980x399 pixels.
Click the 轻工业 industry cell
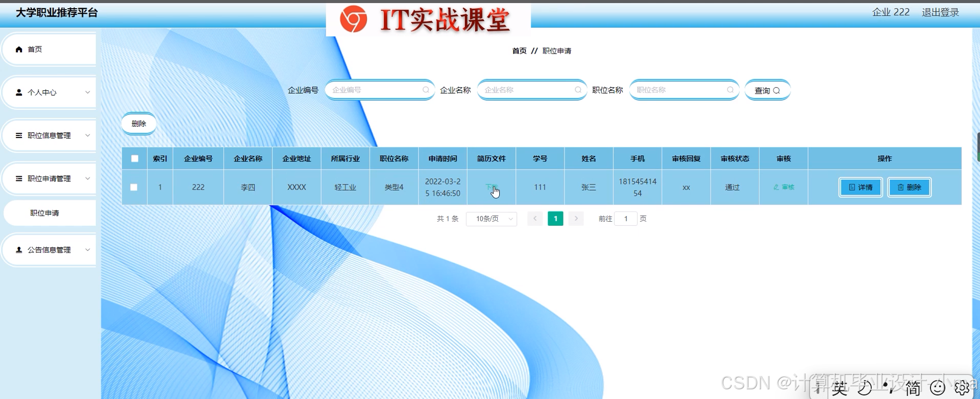(346, 187)
